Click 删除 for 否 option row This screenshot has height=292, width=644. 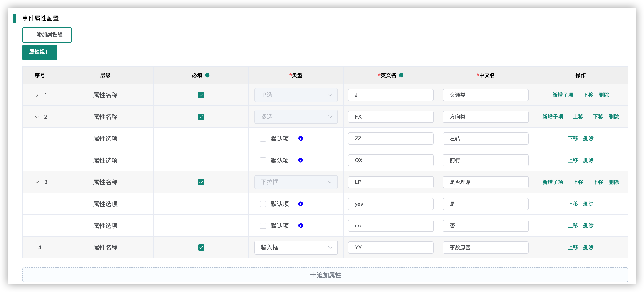588,226
